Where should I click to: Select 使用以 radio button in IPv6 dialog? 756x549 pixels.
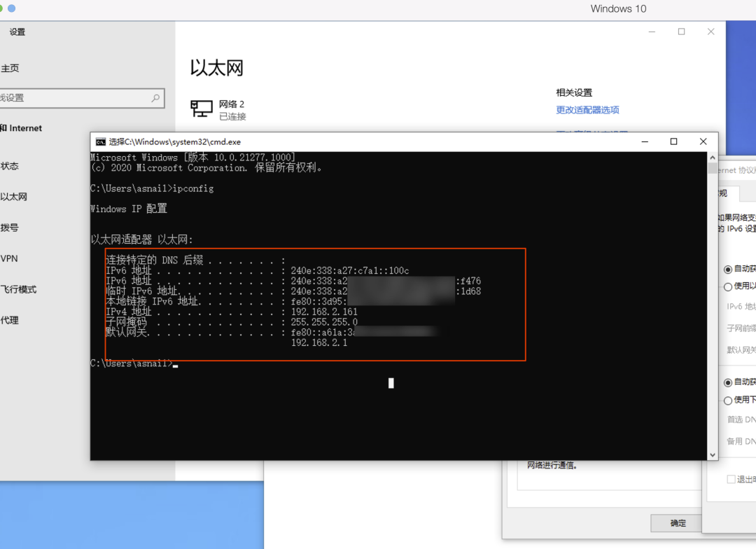[728, 287]
